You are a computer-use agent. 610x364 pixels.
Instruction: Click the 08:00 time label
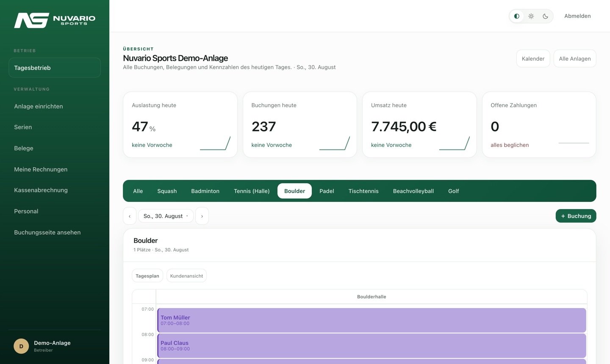[147, 334]
